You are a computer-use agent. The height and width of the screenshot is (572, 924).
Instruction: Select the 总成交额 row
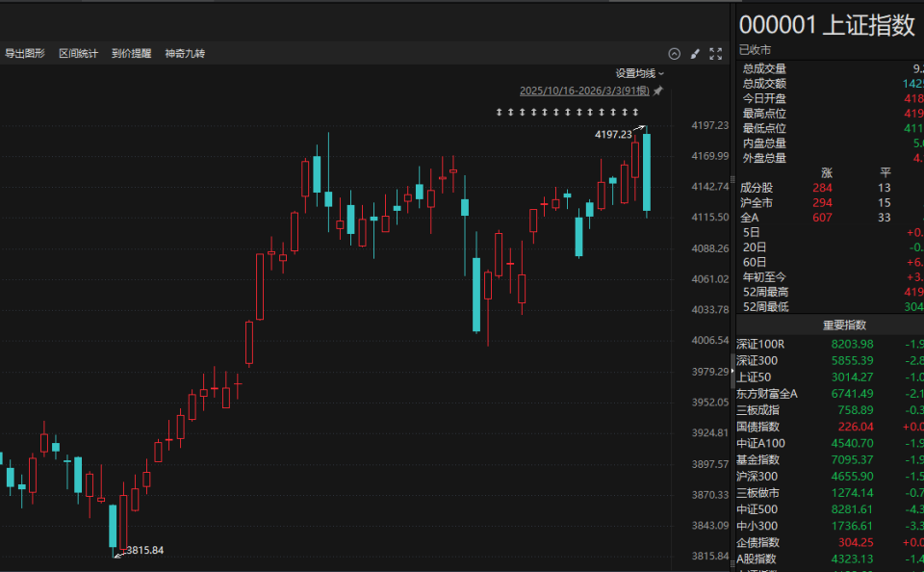click(x=831, y=84)
